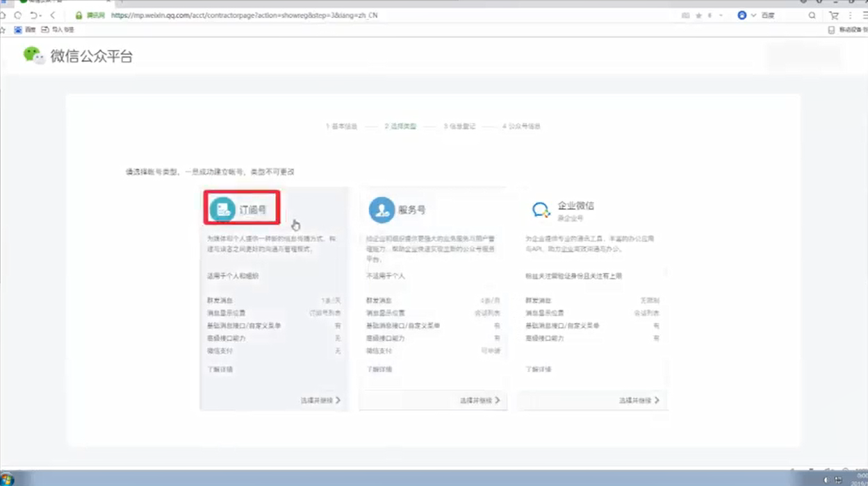
Task: Click the search magnifier icon in toolbar
Action: pos(812,15)
